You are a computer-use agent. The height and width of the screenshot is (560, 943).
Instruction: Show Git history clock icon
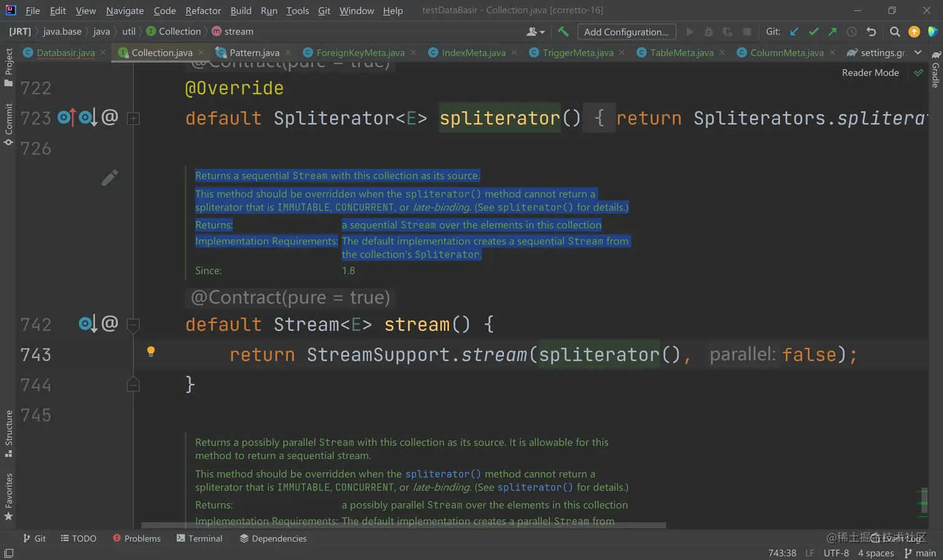[x=851, y=32]
